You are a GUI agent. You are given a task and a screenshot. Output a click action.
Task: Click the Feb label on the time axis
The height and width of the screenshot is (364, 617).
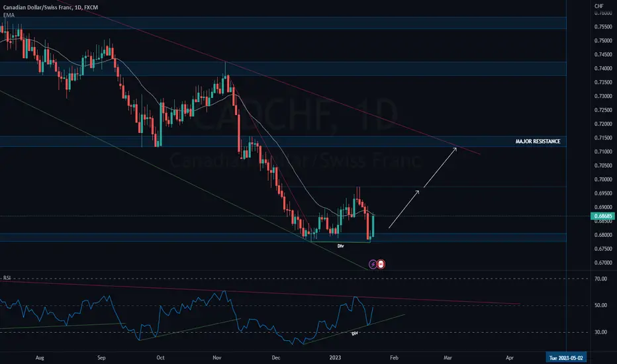tap(394, 357)
